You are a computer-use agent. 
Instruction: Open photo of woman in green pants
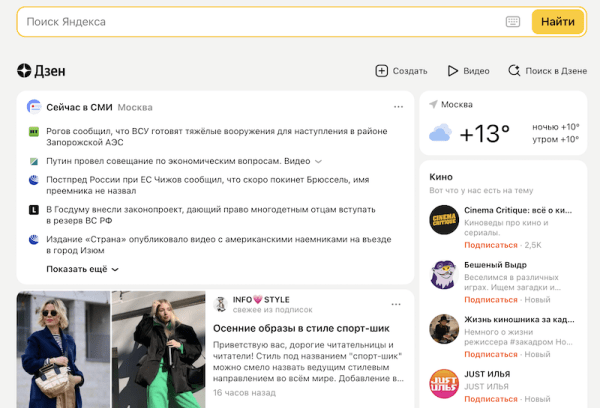click(x=159, y=349)
